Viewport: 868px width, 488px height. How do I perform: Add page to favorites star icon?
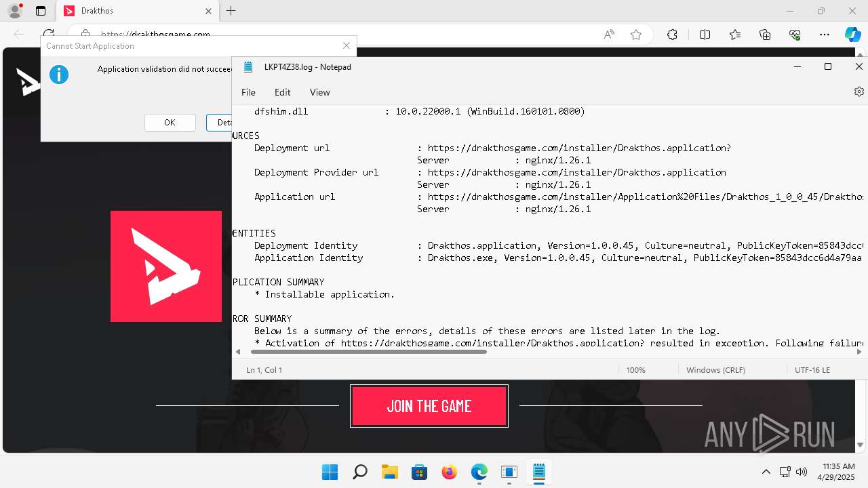point(636,35)
